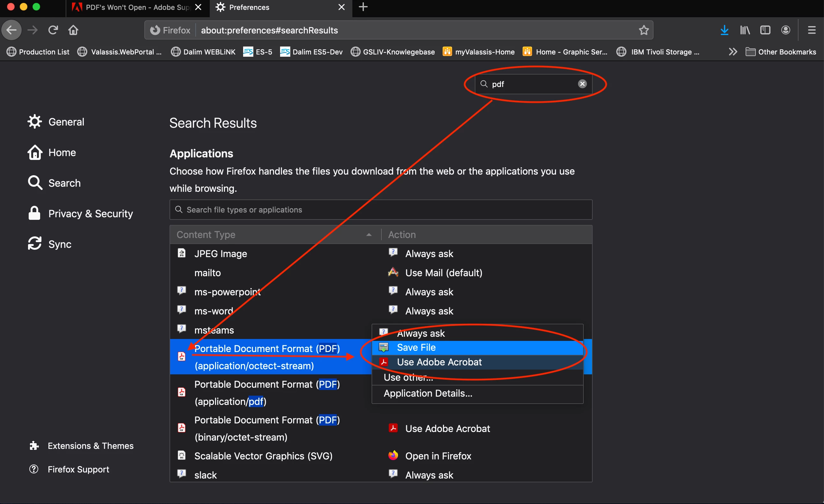Open the hamburger application menu
Image resolution: width=824 pixels, height=504 pixels.
coord(812,30)
